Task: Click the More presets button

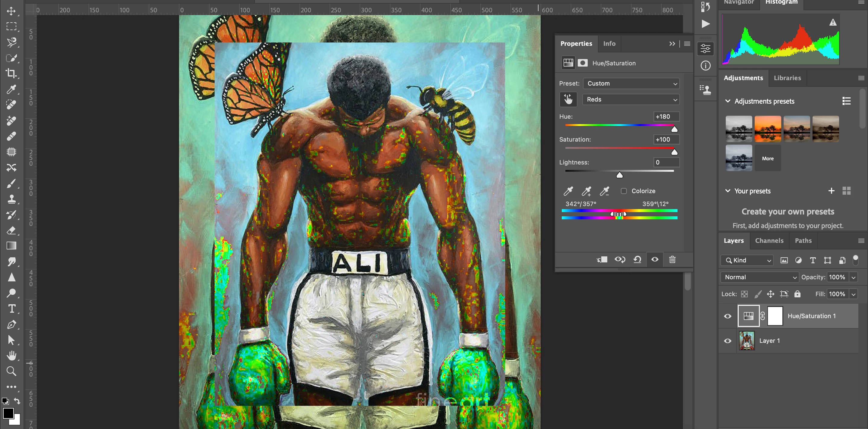Action: coord(768,158)
